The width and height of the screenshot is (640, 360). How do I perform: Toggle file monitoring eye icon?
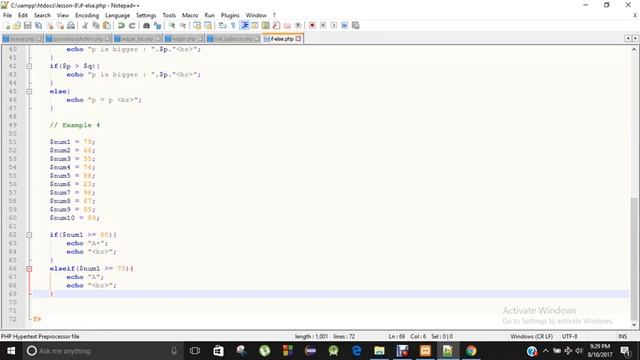(298, 25)
